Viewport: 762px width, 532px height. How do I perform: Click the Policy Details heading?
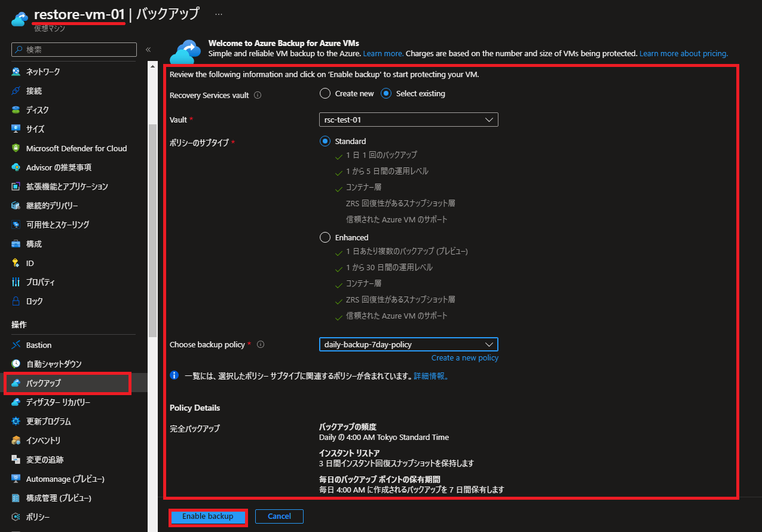(x=195, y=408)
